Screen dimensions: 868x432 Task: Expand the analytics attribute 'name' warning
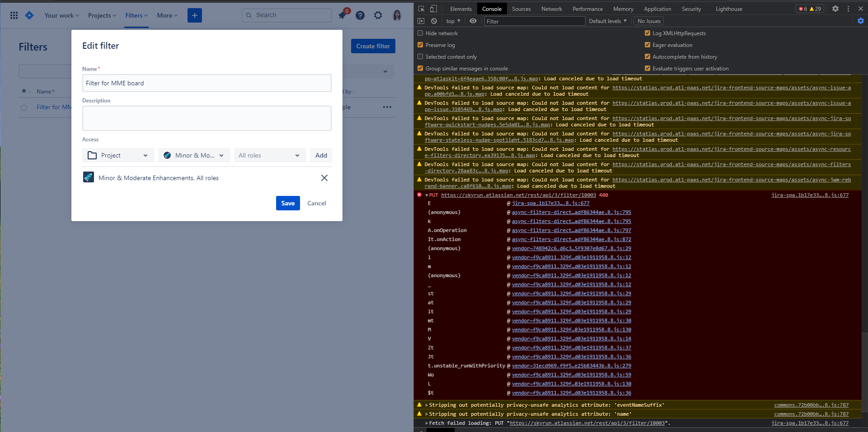(x=427, y=414)
